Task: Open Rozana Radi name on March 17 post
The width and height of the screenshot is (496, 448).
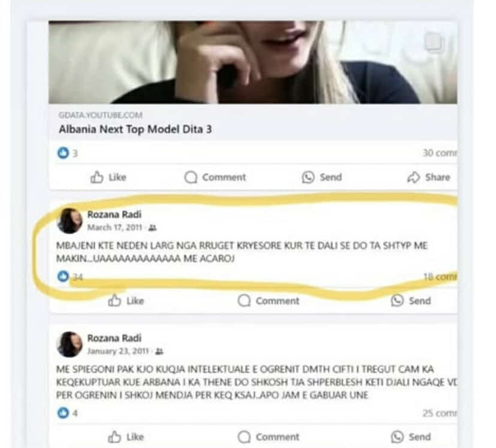Action: tap(114, 214)
